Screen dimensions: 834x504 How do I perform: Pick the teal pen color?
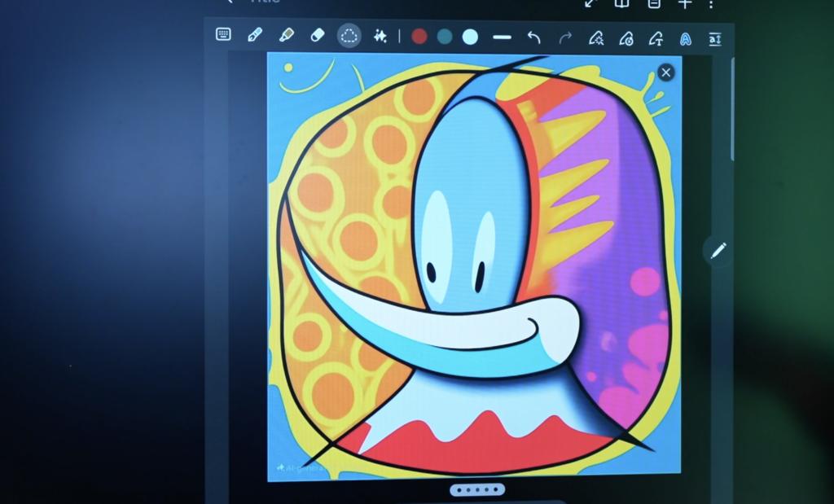(x=445, y=37)
